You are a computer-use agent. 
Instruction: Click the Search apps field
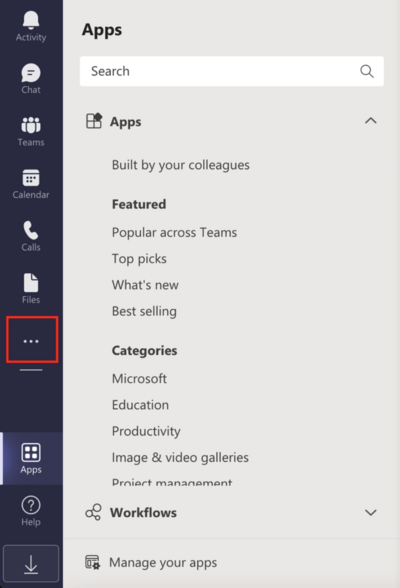[232, 71]
